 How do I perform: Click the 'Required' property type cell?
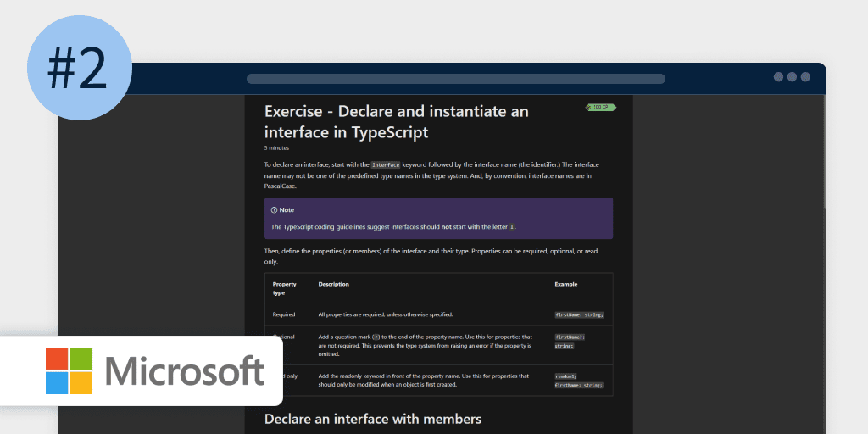pyautogui.click(x=284, y=314)
